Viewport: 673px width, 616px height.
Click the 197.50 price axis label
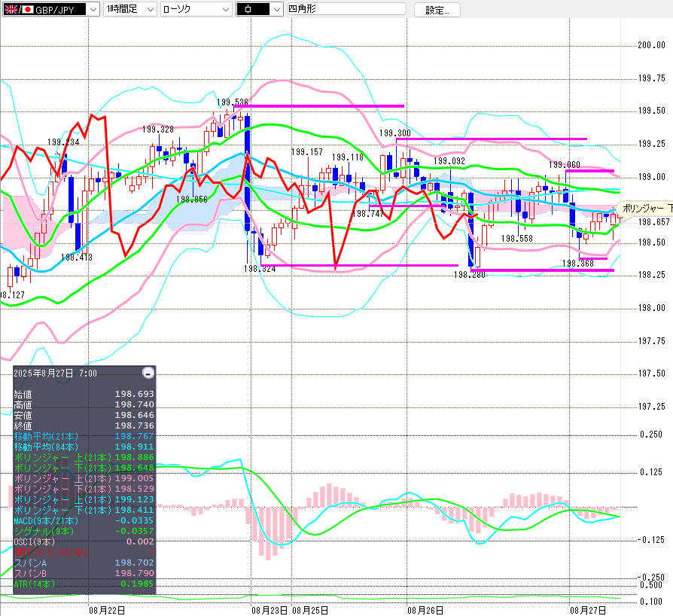click(x=651, y=374)
